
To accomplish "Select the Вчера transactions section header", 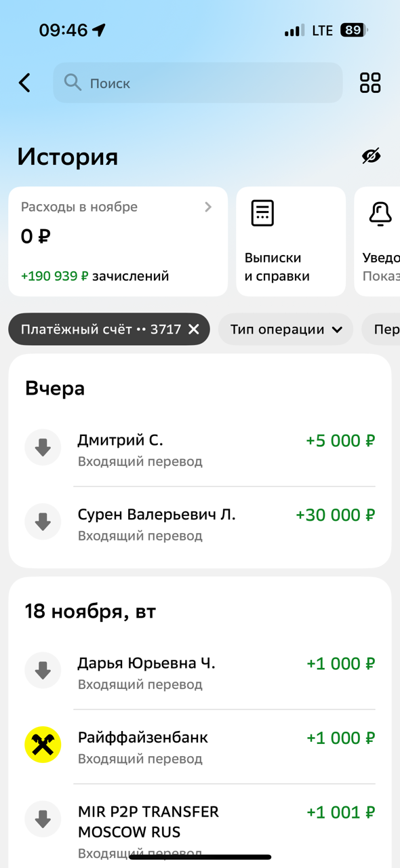I will [x=54, y=387].
